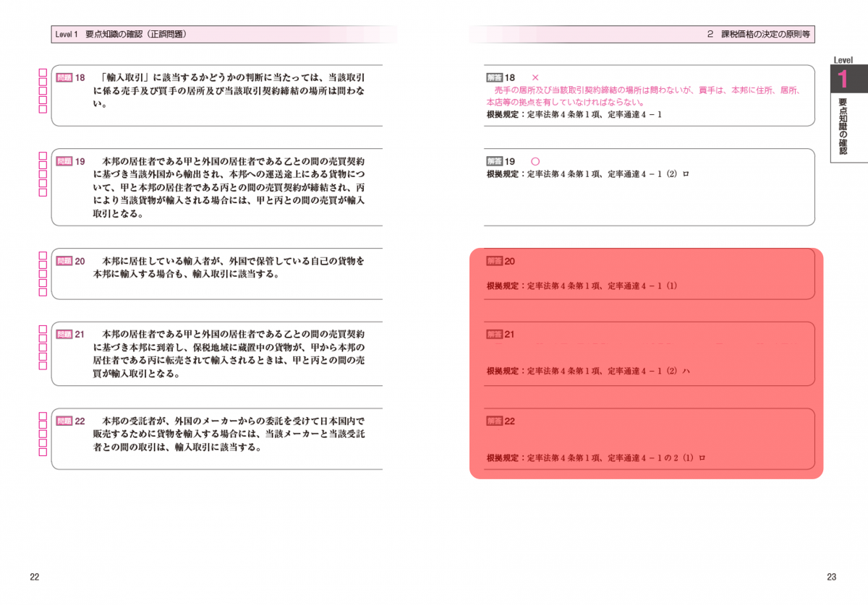Tick the topmost checkbox beside question 20
Viewport: 868px width, 605px height.
click(43, 256)
